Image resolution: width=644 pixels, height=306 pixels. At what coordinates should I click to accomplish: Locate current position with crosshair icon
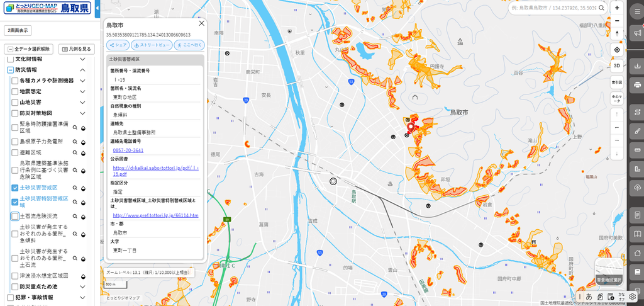[x=617, y=50]
